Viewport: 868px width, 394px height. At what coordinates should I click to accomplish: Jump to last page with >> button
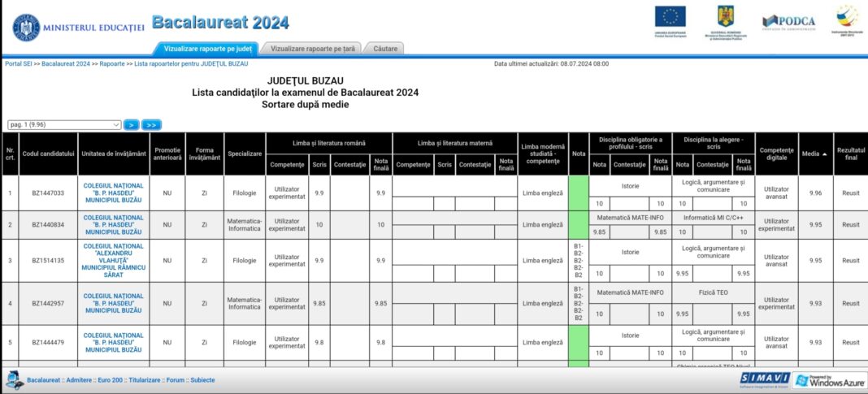click(x=151, y=125)
